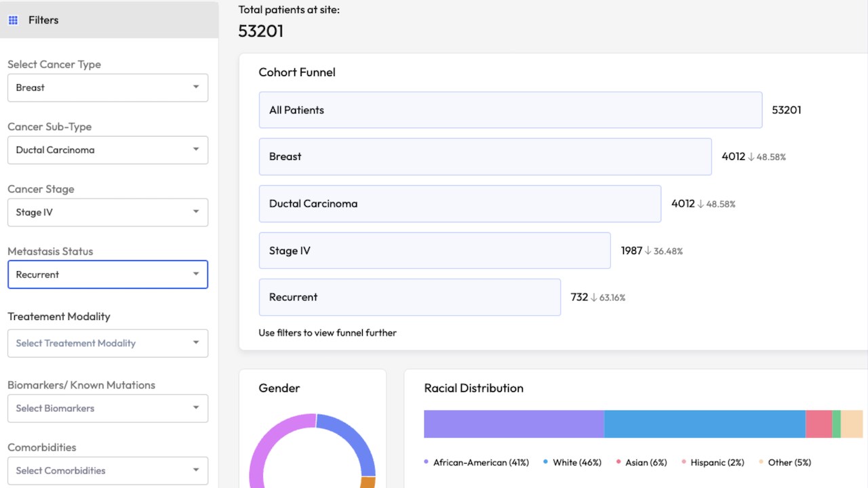Viewport: 868px width, 488px height.
Task: Expand the Cancer Sub-Type dropdown arrow
Action: [x=195, y=149]
